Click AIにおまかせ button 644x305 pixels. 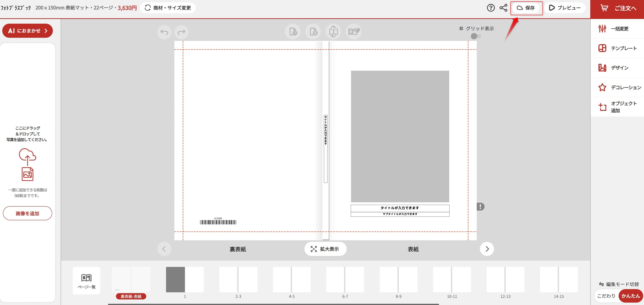coord(27,31)
